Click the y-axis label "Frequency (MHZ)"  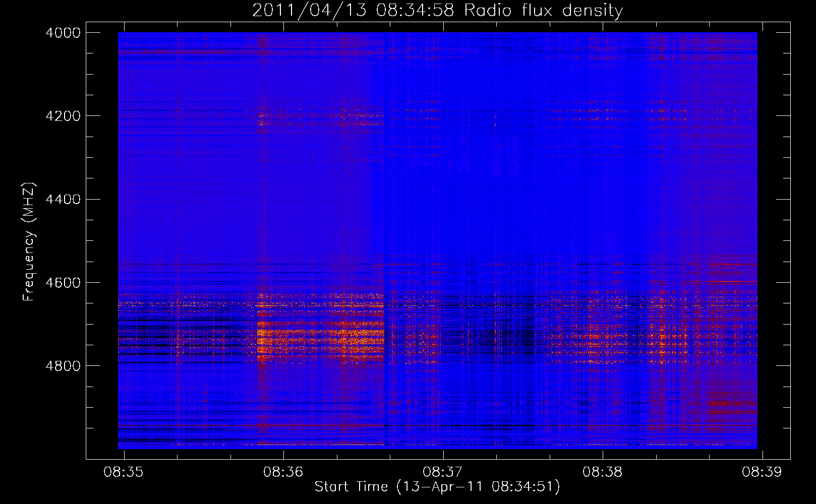(29, 242)
